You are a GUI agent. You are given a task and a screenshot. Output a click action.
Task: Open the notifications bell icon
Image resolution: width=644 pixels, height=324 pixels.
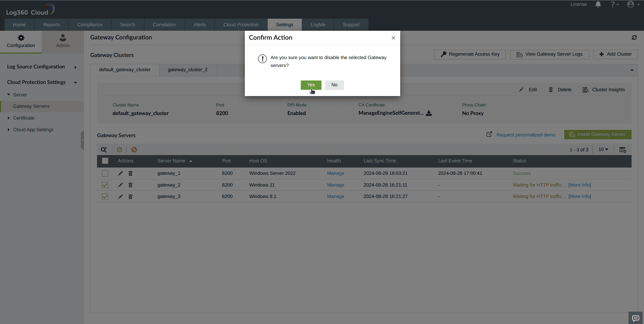[598, 4]
